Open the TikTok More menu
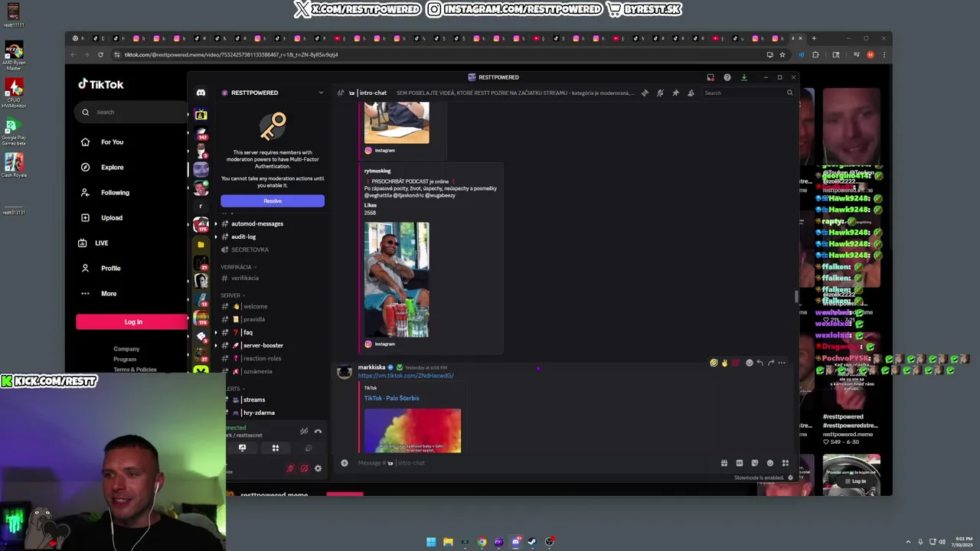 109,293
